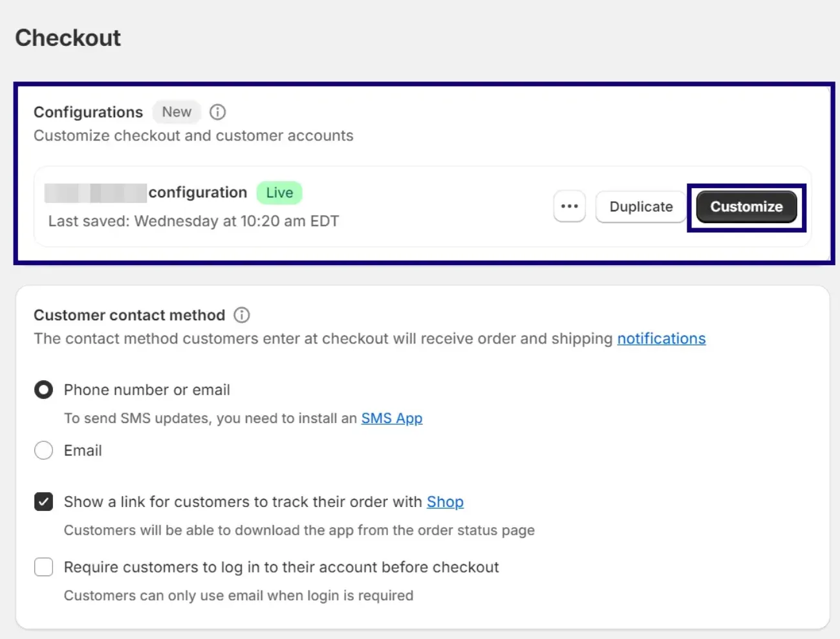This screenshot has width=840, height=639.
Task: Select the Email radio option
Action: 43,450
